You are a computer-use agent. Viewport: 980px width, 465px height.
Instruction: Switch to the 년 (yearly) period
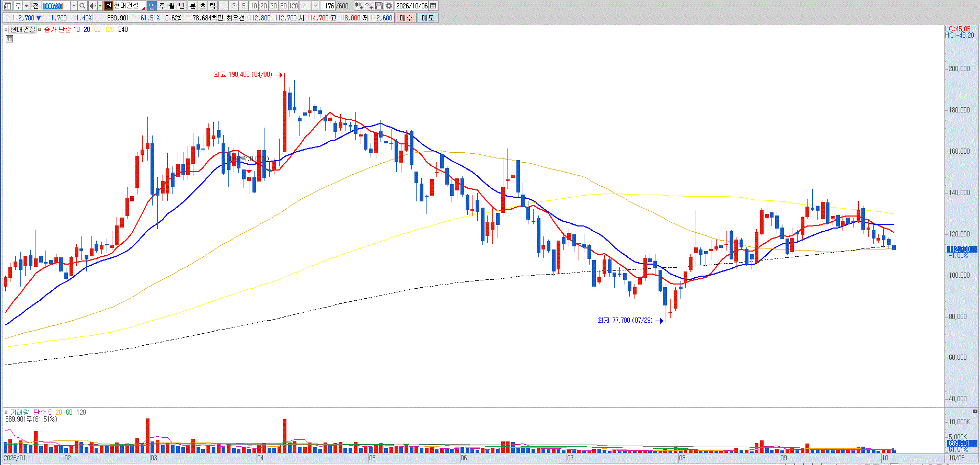(181, 6)
